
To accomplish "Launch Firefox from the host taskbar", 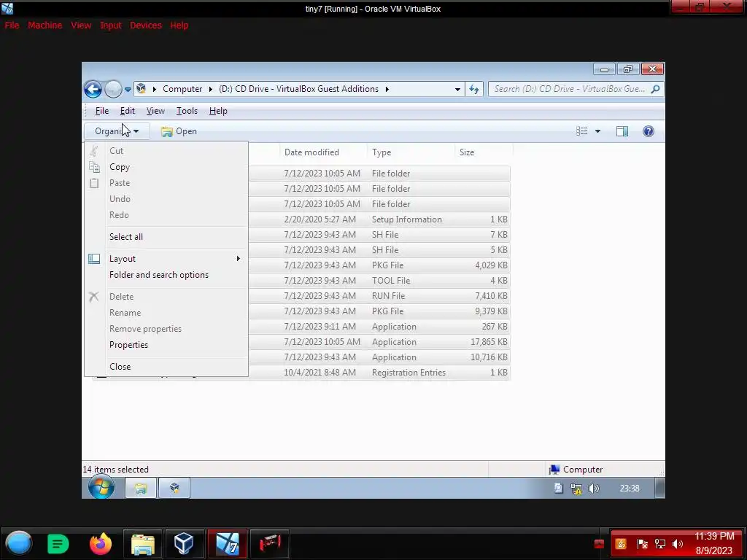I will point(101,543).
